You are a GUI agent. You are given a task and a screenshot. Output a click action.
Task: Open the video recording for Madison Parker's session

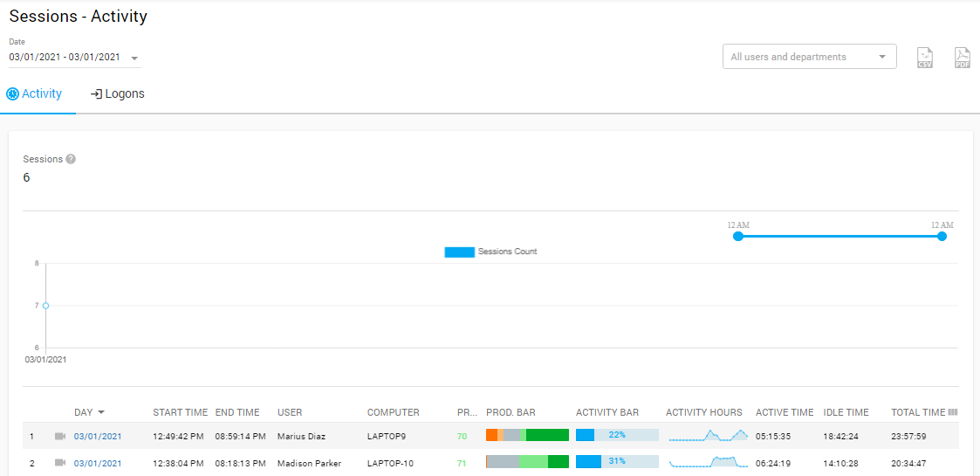tap(60, 462)
